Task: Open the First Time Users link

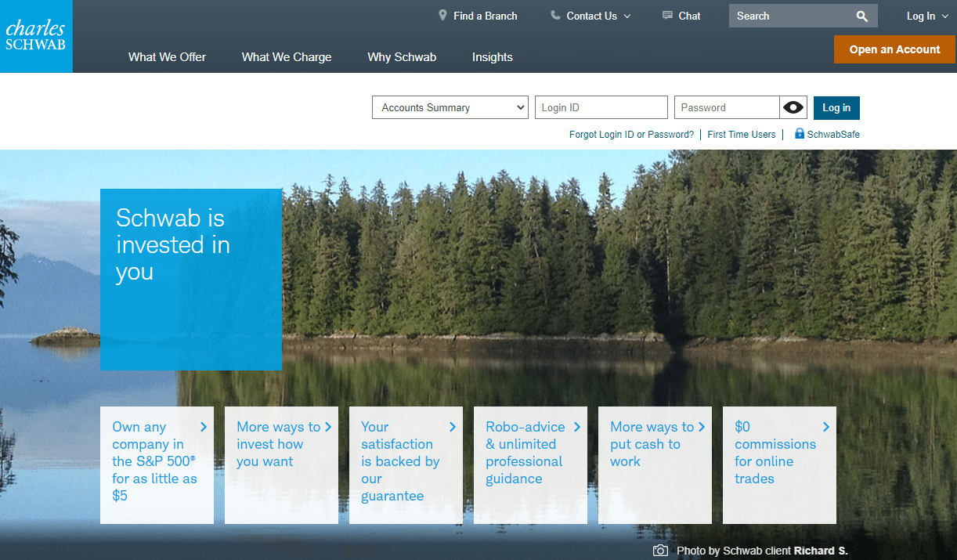Action: point(742,135)
